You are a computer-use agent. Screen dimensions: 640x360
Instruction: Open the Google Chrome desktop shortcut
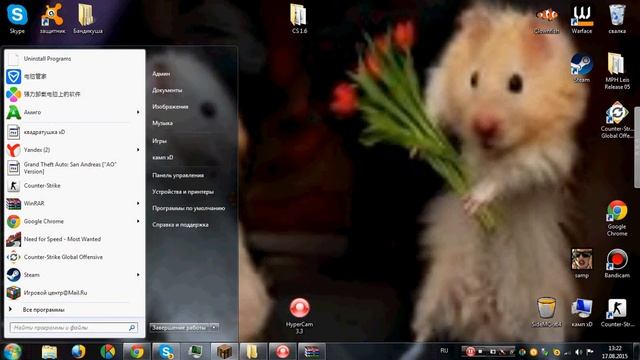point(617,218)
